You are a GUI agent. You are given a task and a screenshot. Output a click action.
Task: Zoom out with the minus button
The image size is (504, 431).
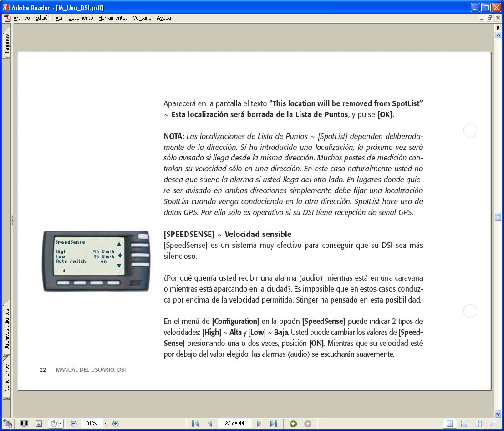coord(74,424)
